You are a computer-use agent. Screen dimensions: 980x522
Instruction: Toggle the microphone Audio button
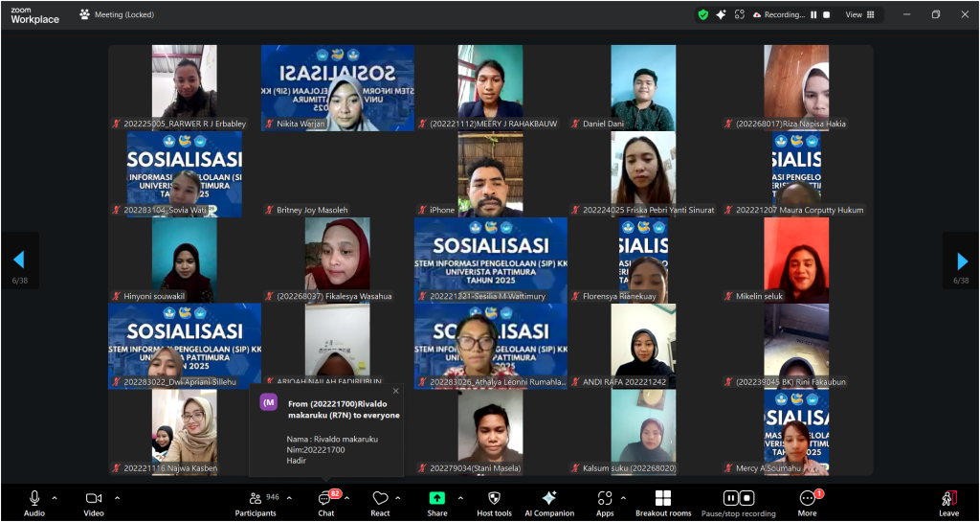coord(34,498)
